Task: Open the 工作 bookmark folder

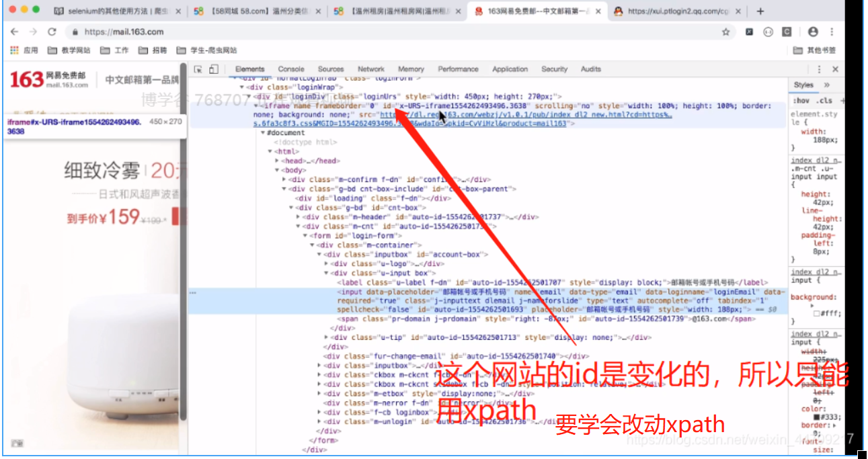Action: point(114,50)
